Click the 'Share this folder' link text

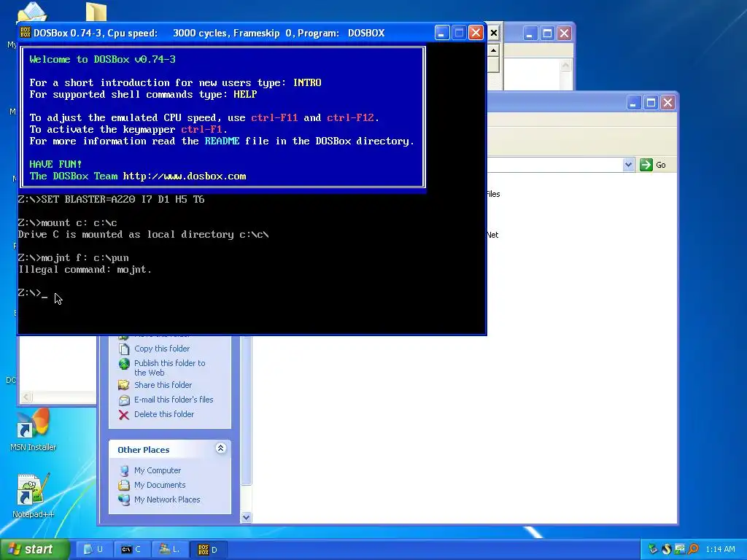click(163, 385)
